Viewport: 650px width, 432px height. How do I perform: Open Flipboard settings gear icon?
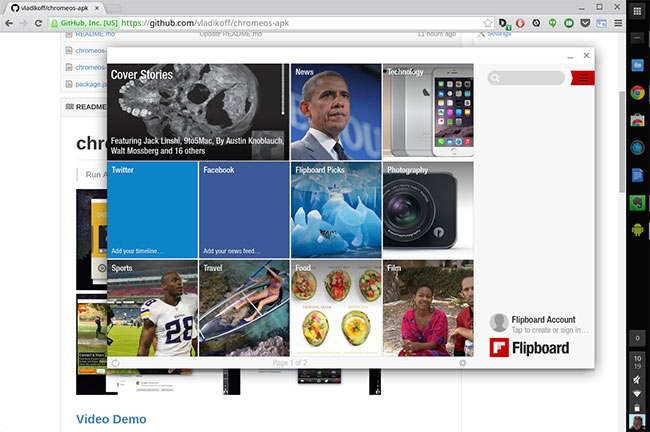(463, 363)
